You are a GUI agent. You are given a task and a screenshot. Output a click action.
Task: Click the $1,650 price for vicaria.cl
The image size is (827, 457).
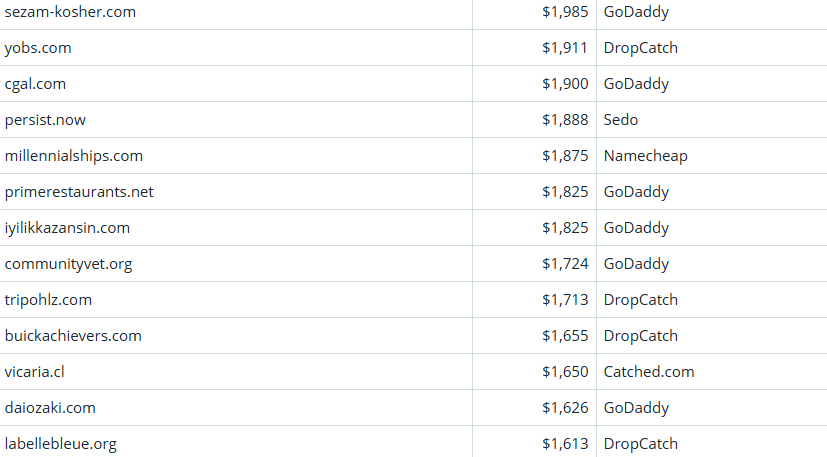[x=565, y=372]
